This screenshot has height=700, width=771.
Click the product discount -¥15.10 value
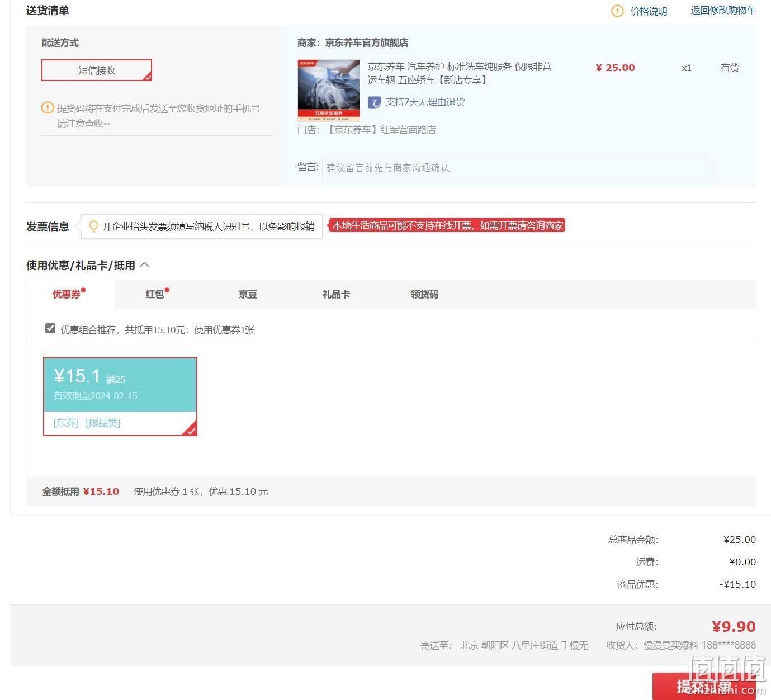[x=737, y=584]
